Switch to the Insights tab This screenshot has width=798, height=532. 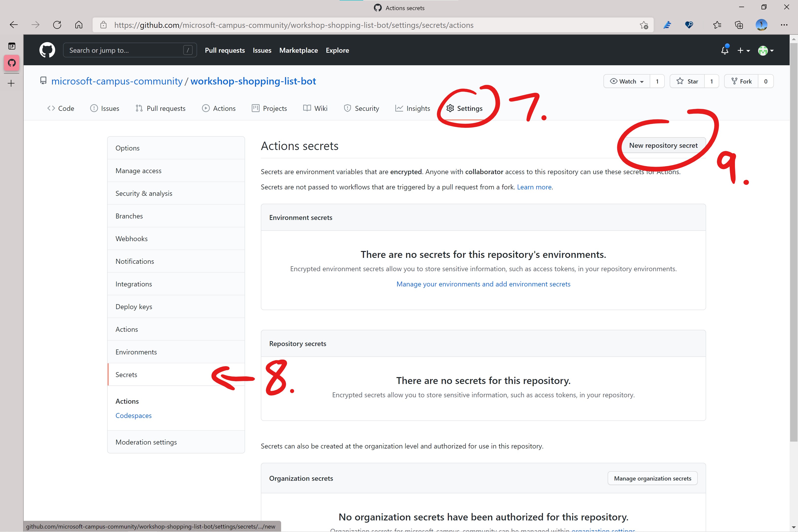click(413, 108)
